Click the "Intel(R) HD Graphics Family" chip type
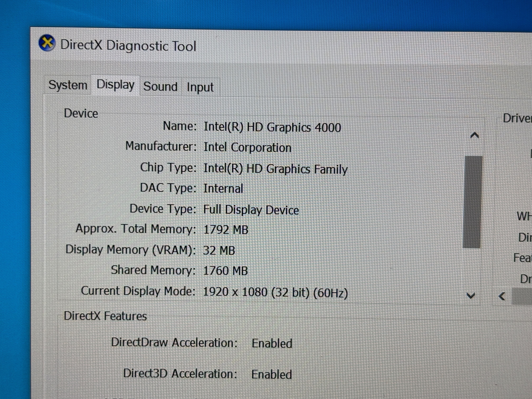Viewport: 532px width, 399px height. 276,169
